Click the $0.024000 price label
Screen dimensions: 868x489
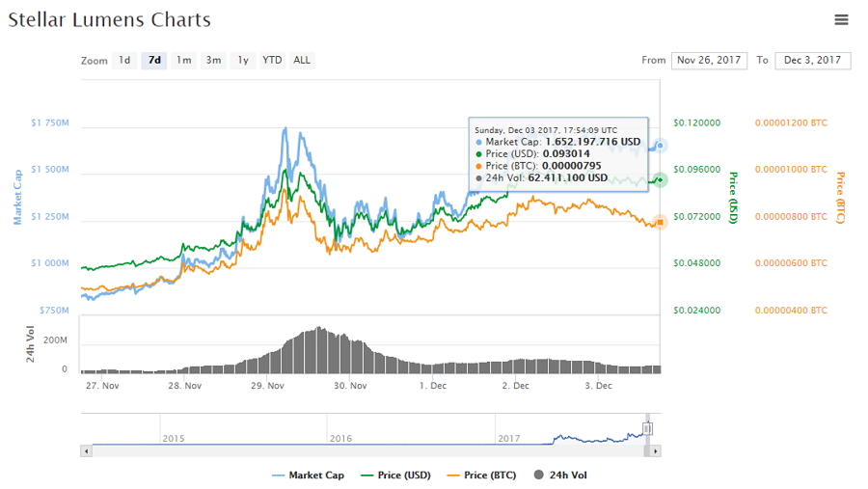697,311
